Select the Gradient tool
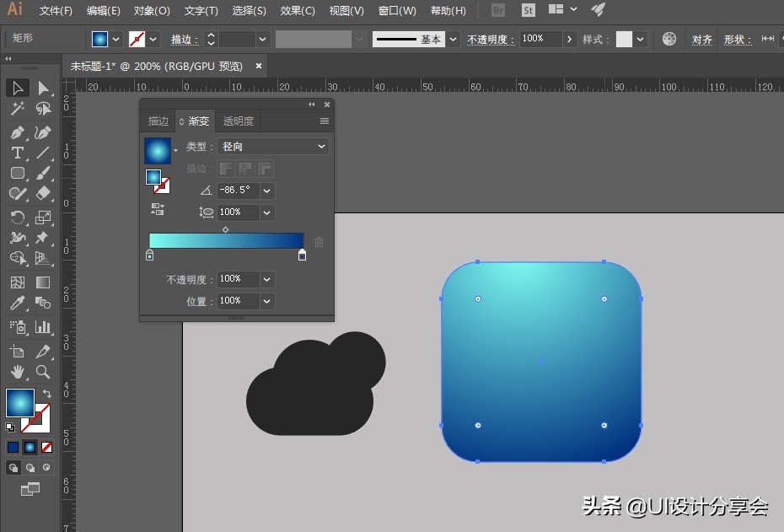The image size is (784, 532). [42, 283]
